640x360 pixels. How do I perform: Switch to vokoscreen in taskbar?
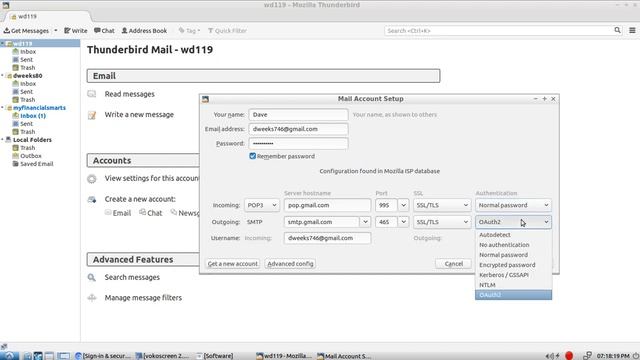163,356
